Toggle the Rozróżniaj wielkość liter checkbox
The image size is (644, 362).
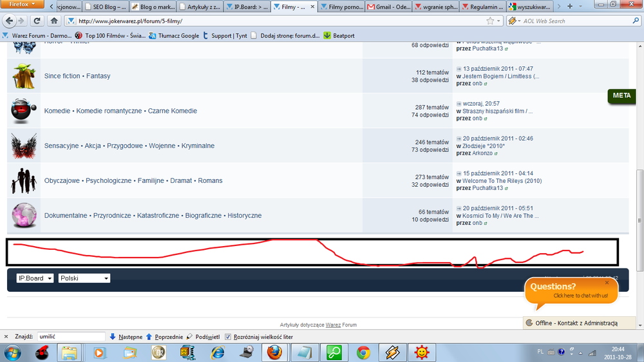(x=230, y=336)
